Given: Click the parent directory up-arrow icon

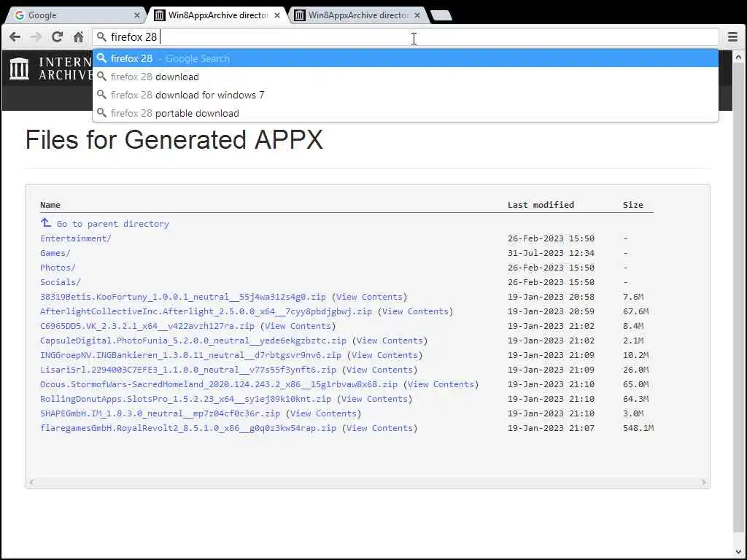Looking at the screenshot, I should (46, 223).
